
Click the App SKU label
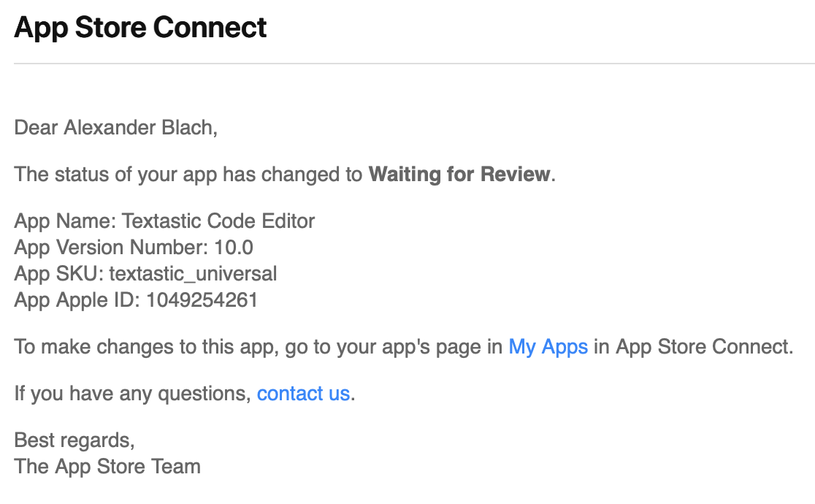click(58, 274)
